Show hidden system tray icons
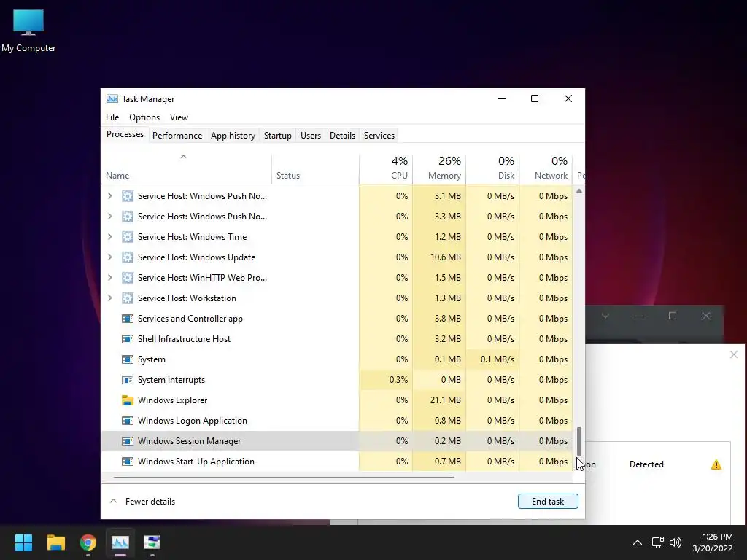This screenshot has width=747, height=560. [638, 542]
